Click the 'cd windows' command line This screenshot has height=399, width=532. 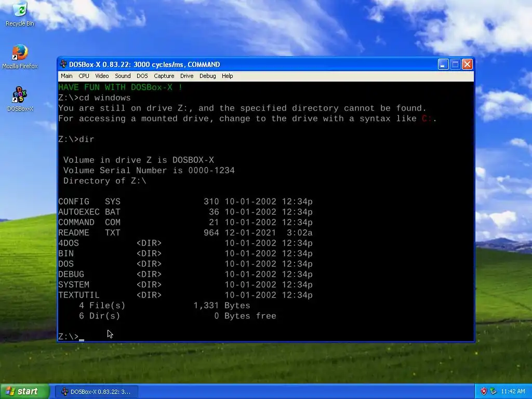click(x=95, y=98)
